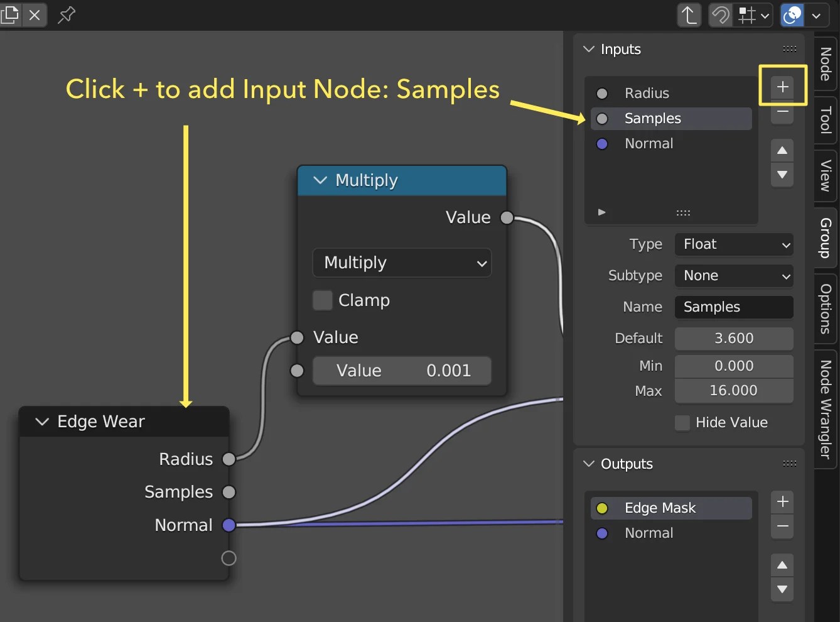Switch to the Node Wrangler sidebar tab

(x=825, y=407)
